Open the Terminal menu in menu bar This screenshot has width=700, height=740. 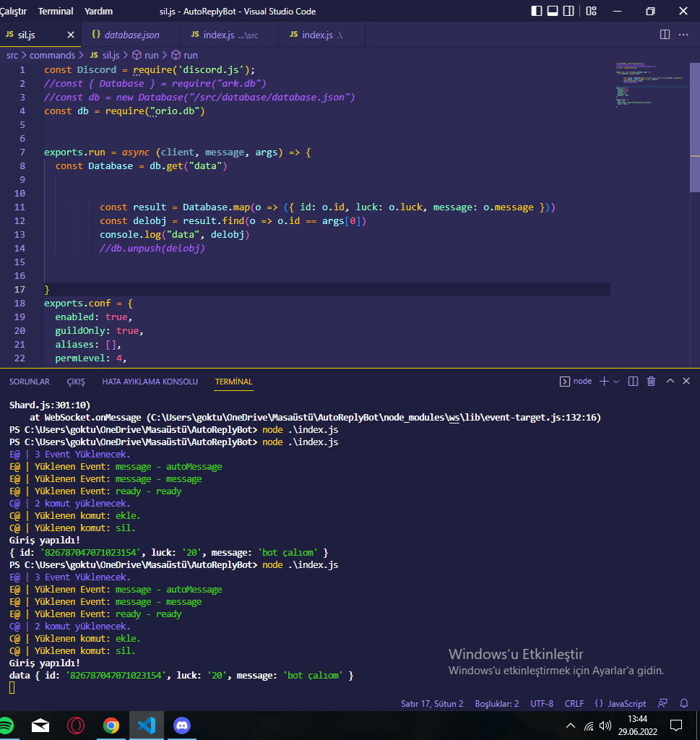click(x=56, y=12)
